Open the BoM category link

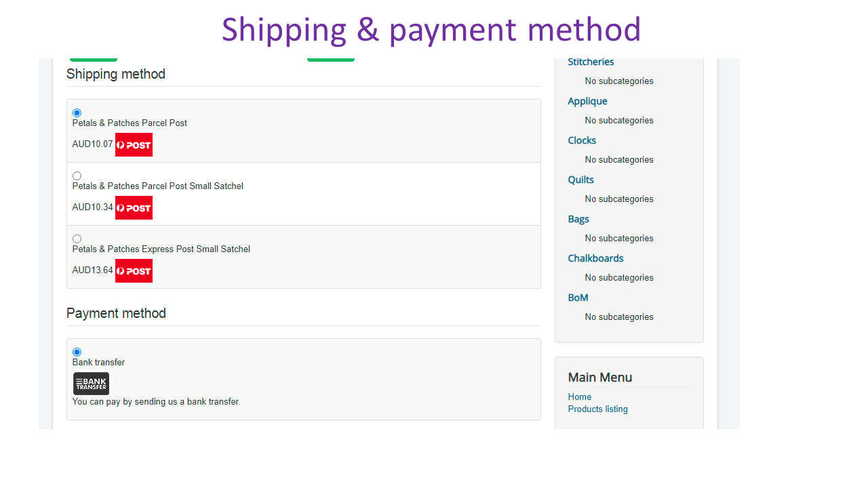coord(578,298)
